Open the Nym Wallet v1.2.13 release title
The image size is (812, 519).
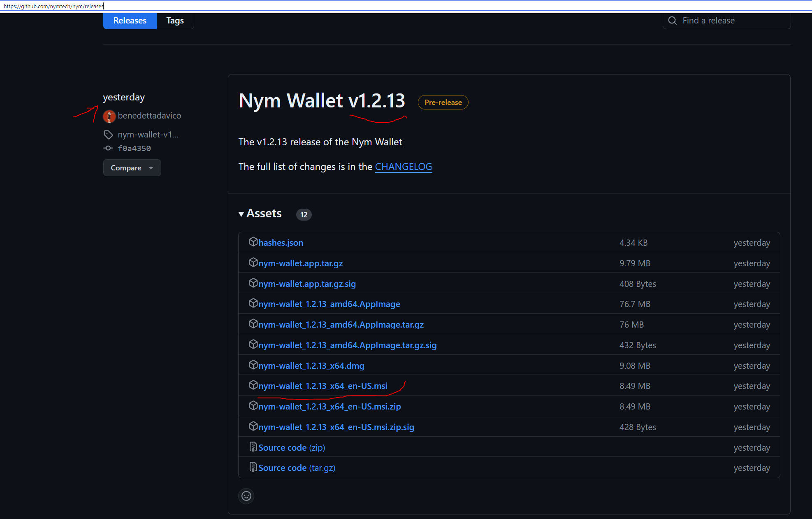point(322,101)
